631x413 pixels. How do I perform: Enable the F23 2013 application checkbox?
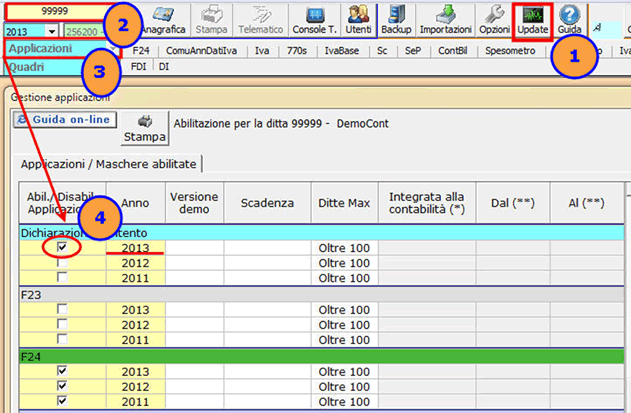pyautogui.click(x=62, y=309)
